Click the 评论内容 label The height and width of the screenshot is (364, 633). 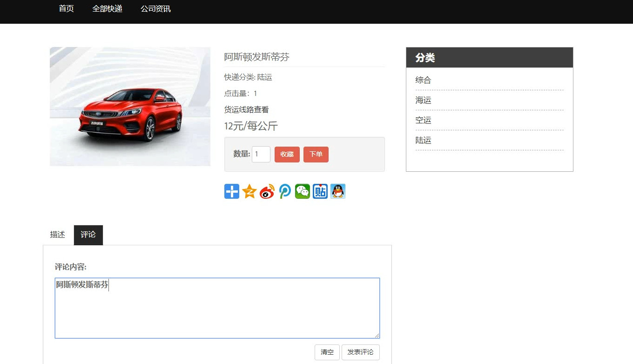[71, 267]
